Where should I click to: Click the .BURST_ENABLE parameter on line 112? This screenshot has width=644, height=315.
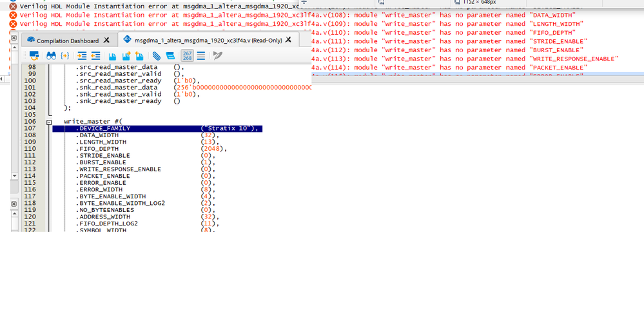click(x=101, y=162)
